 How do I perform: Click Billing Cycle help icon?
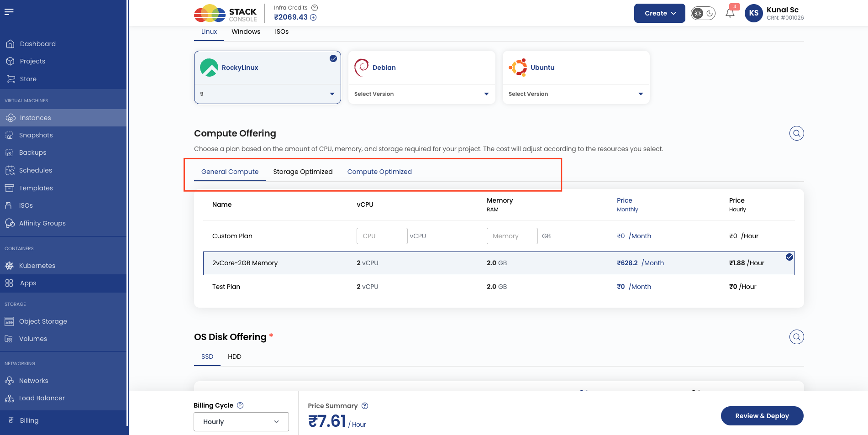pyautogui.click(x=240, y=405)
